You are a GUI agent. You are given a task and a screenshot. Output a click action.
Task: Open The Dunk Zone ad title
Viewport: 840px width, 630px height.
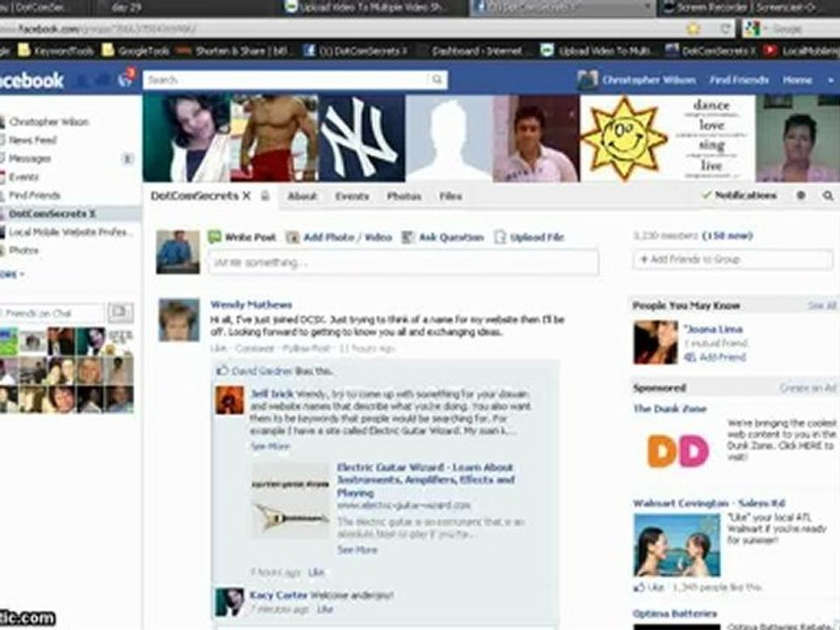tap(669, 409)
